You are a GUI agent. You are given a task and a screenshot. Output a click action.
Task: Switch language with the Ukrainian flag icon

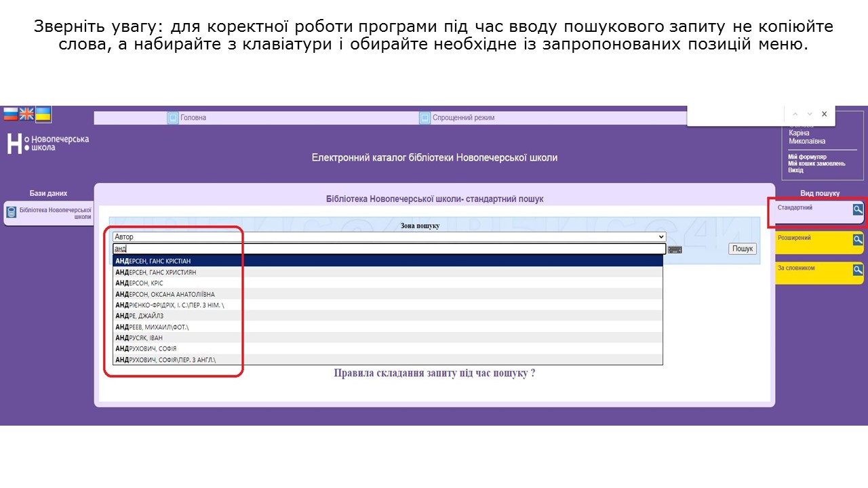click(x=43, y=114)
